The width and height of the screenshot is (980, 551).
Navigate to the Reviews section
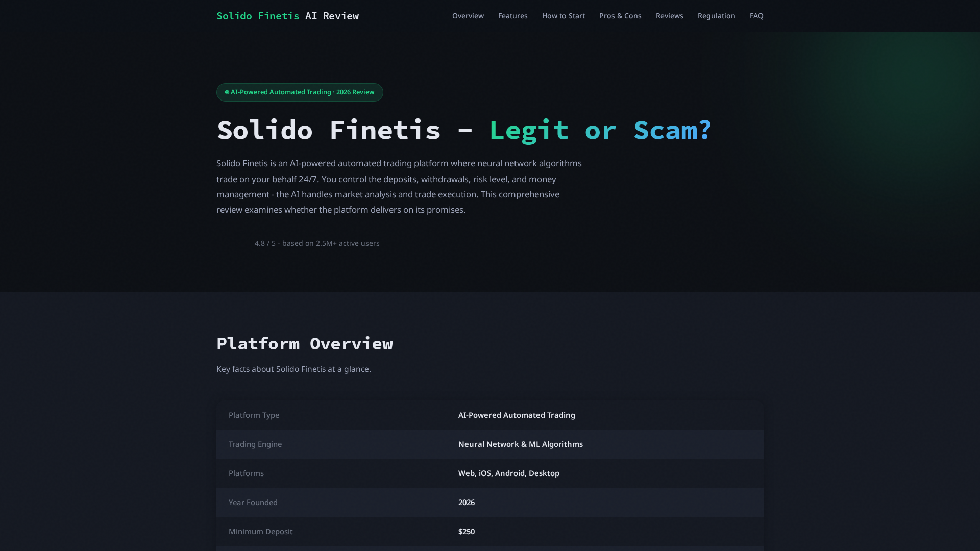pos(669,16)
